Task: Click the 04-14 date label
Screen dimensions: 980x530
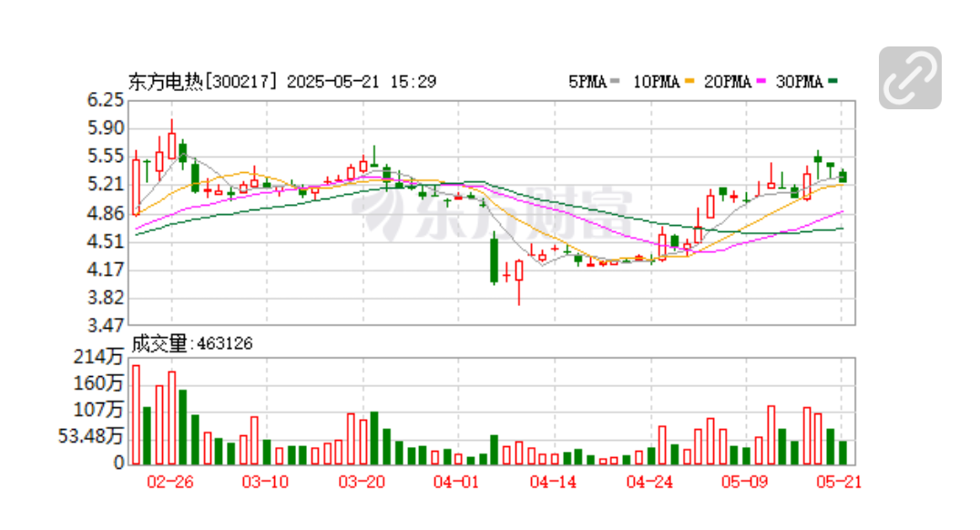Action: coord(553,482)
